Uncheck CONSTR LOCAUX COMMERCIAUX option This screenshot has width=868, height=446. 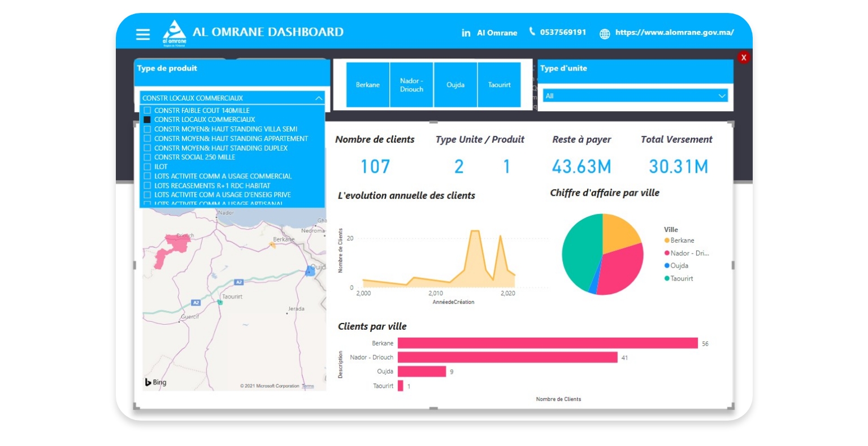click(x=147, y=120)
